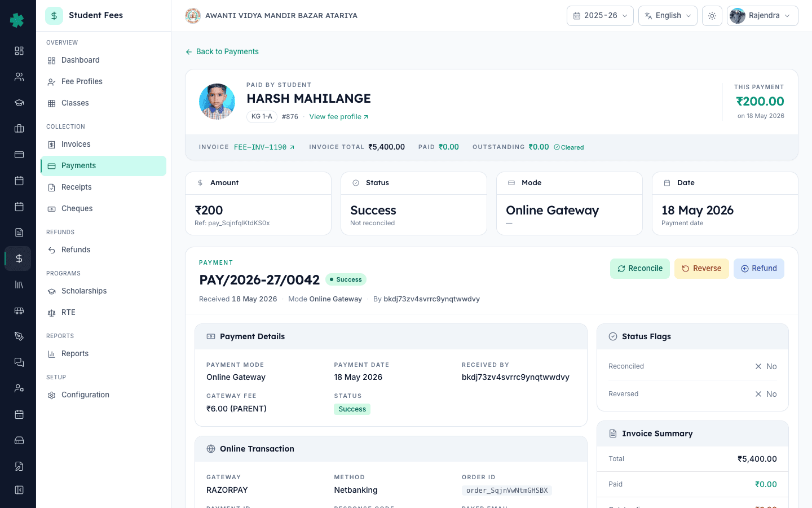
Task: Click the ₹6.00 (PARENT) gateway fee value
Action: click(236, 409)
